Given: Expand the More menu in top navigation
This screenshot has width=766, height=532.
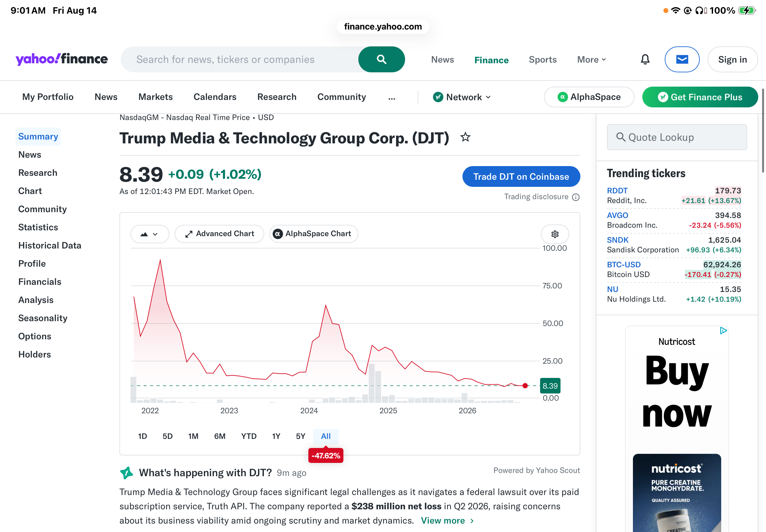Looking at the screenshot, I should [x=591, y=60].
